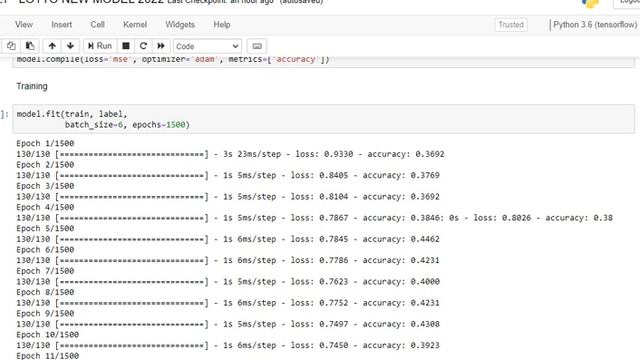Select the Training markdown text
Viewport: 640px width, 360px height.
pyautogui.click(x=32, y=86)
